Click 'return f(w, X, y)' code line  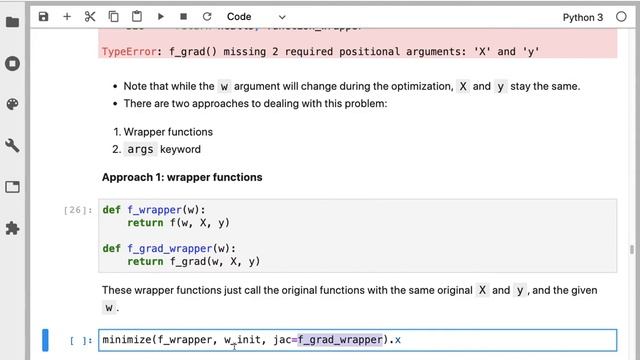(x=178, y=223)
